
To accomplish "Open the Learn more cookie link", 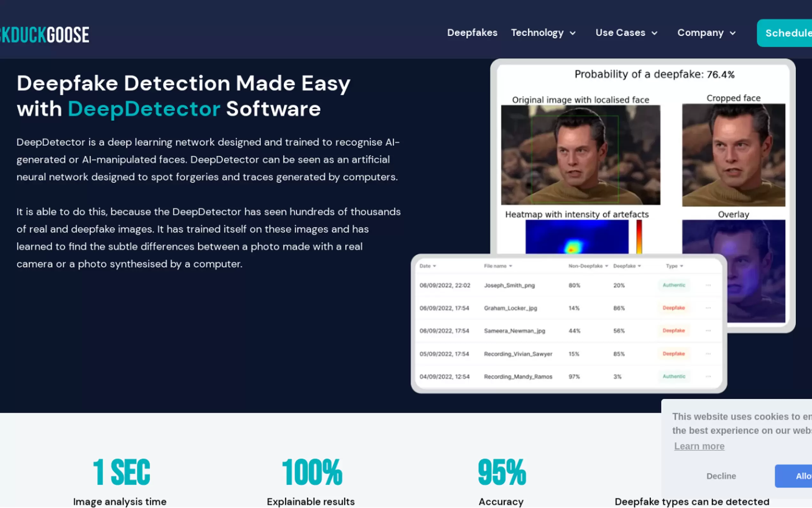I will 699,446.
